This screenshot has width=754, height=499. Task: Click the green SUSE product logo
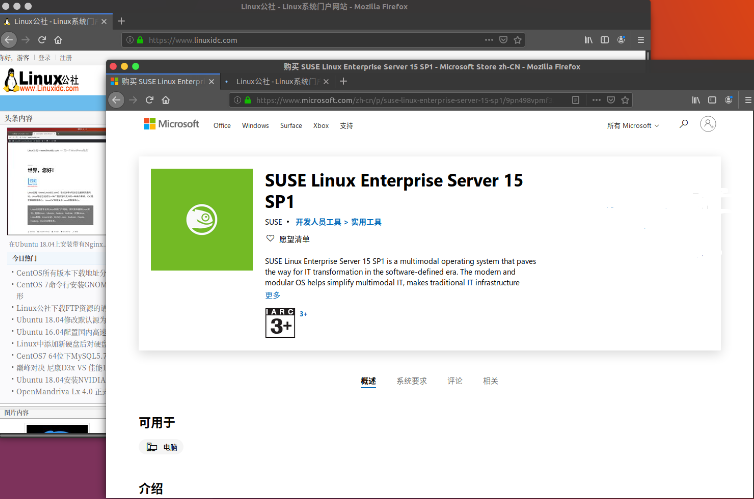[x=202, y=220]
